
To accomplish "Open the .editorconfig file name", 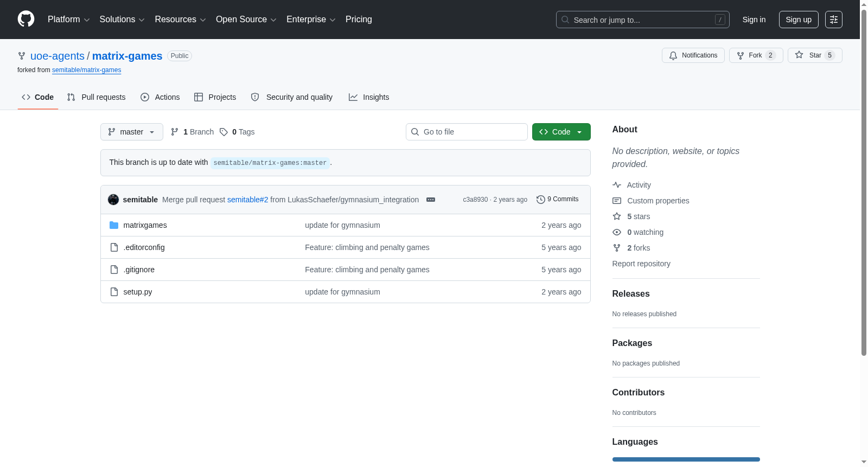I will coord(144,247).
